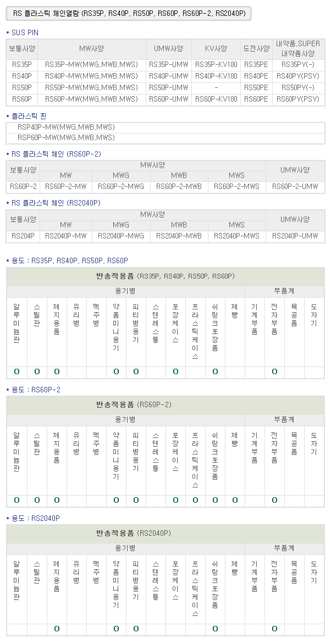Viewport: 331px width, 644px height.
Task: Click RS50P in the SUS PIN 보통사양 column
Action: [22, 87]
